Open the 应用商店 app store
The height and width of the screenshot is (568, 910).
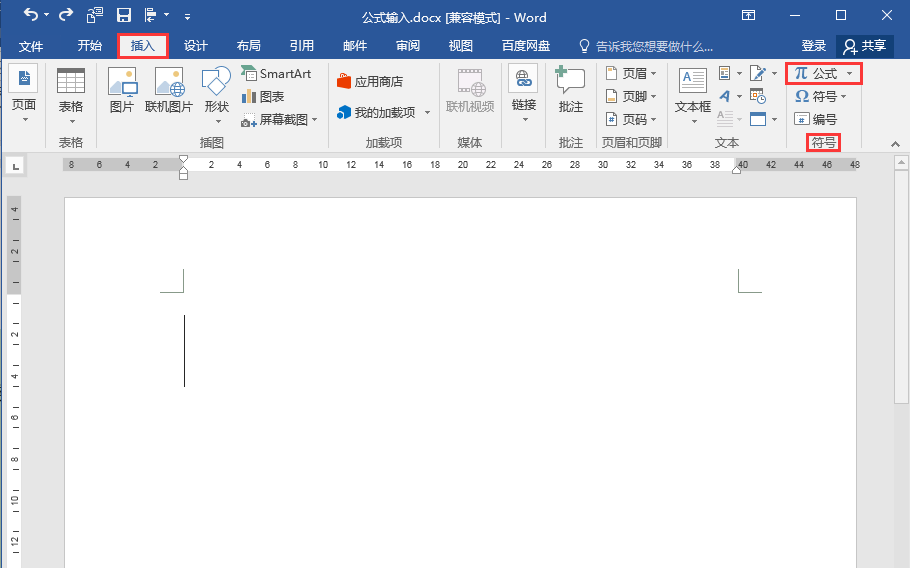point(370,82)
